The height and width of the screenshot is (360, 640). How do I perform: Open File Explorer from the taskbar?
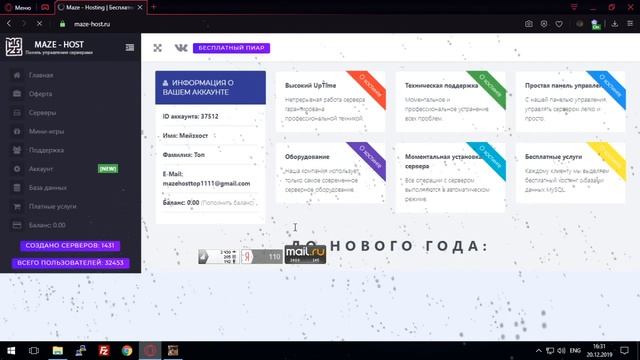(58, 351)
